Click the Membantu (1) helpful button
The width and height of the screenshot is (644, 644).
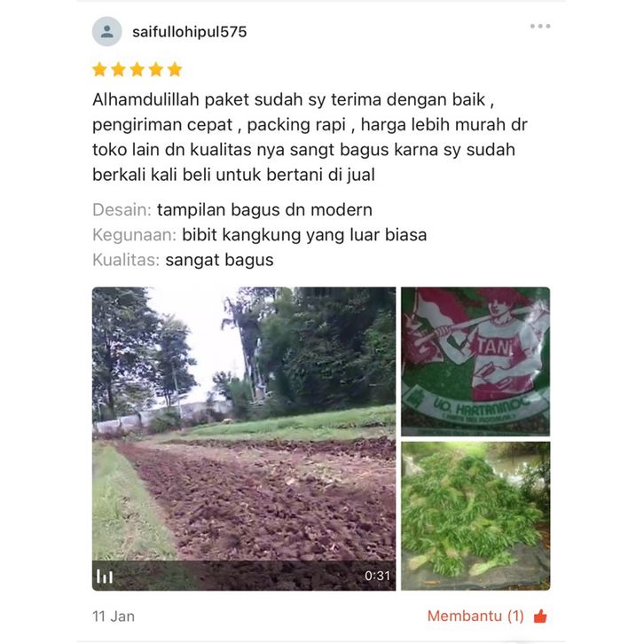[x=487, y=617]
